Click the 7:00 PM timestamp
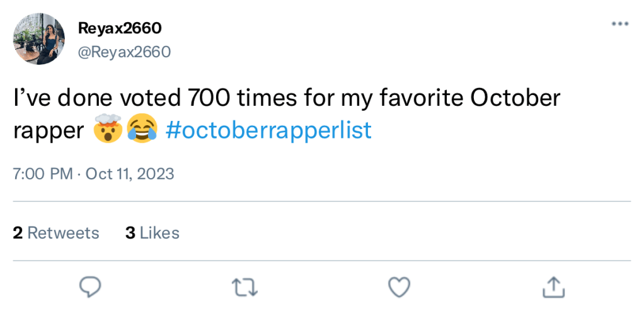This screenshot has height=326, width=644. pos(43,174)
